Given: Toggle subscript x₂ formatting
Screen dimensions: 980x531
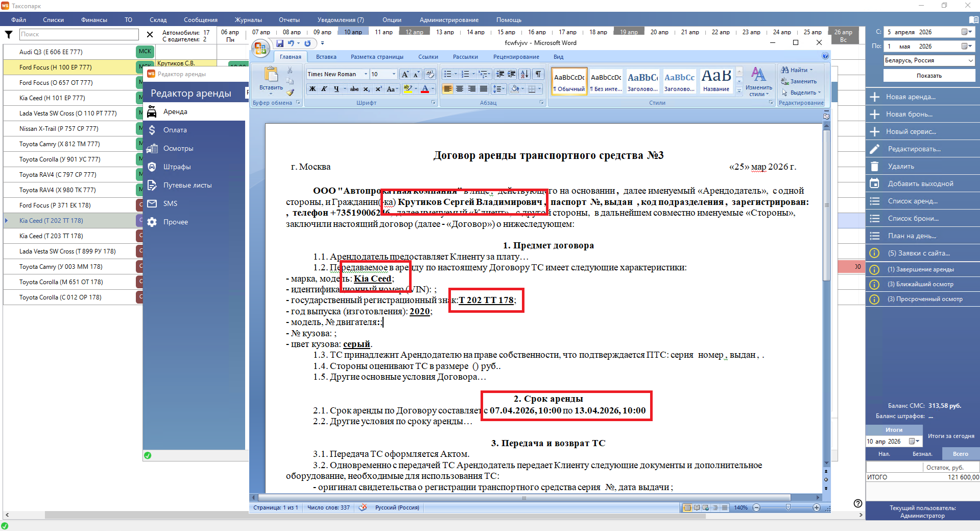Looking at the screenshot, I should tap(367, 89).
